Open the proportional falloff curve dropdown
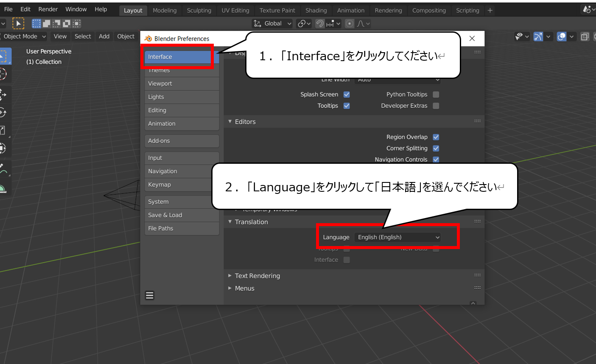596x364 pixels. point(363,24)
